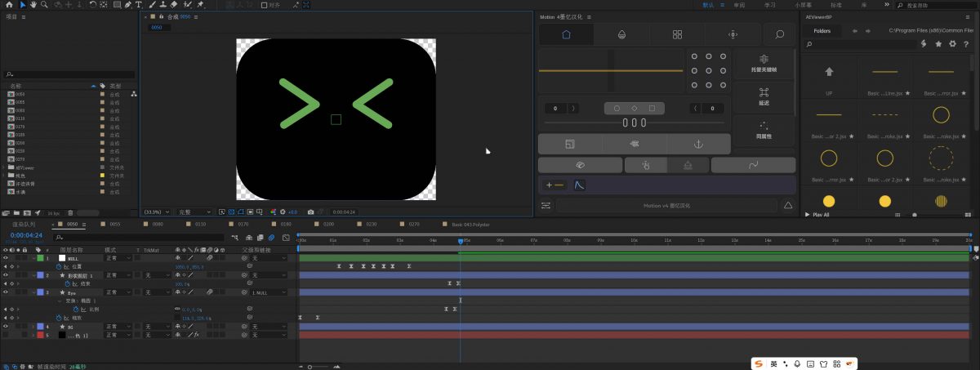The height and width of the screenshot is (370, 980).
Task: Click the plus-minus button in Motion
Action: (x=555, y=185)
